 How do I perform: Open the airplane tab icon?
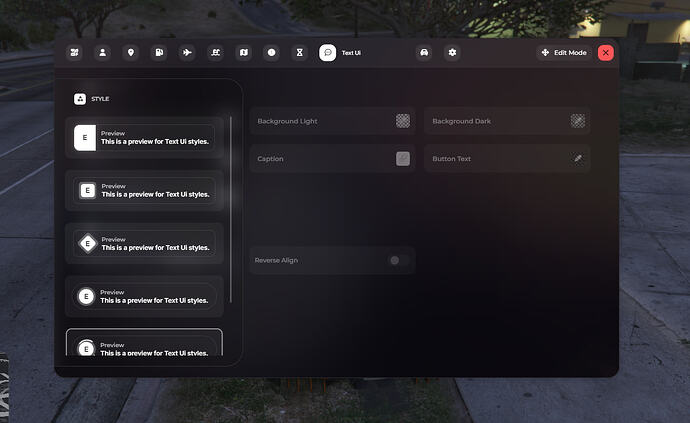[x=187, y=52]
